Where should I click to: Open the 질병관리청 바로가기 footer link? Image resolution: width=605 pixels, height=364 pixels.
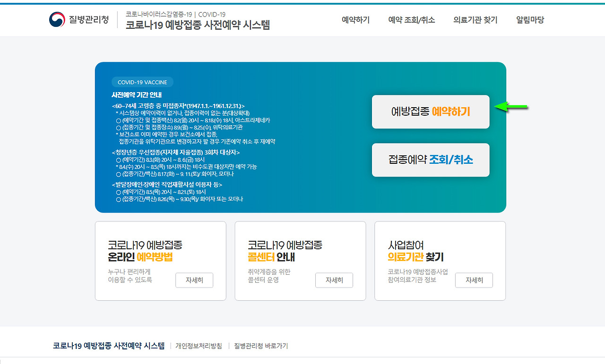click(261, 346)
